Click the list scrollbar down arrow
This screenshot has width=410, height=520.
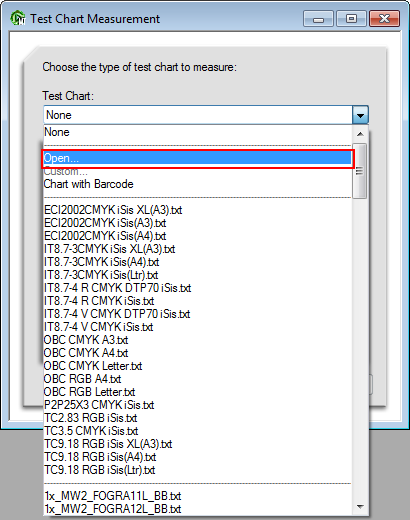(x=360, y=507)
